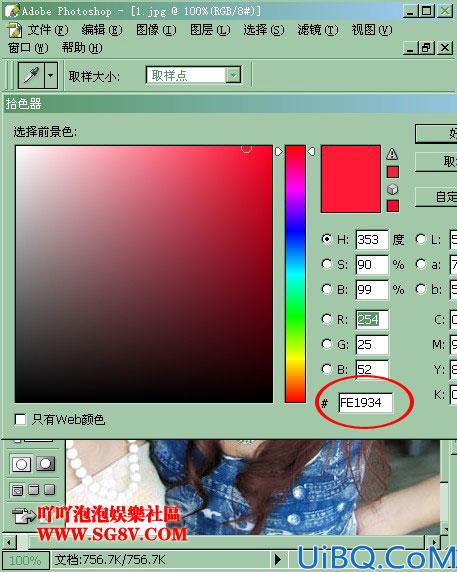Restore the 1.jpg document window
Image resolution: width=457 pixels, height=572 pixels.
tap(427, 48)
